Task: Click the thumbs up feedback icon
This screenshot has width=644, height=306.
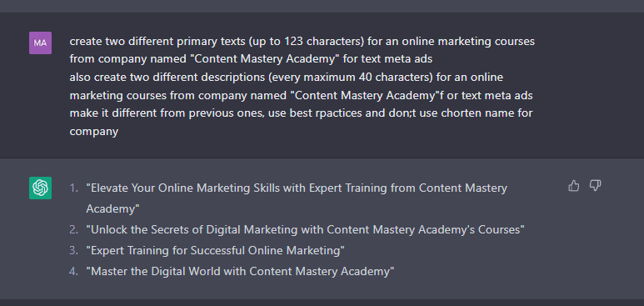Action: coord(574,186)
